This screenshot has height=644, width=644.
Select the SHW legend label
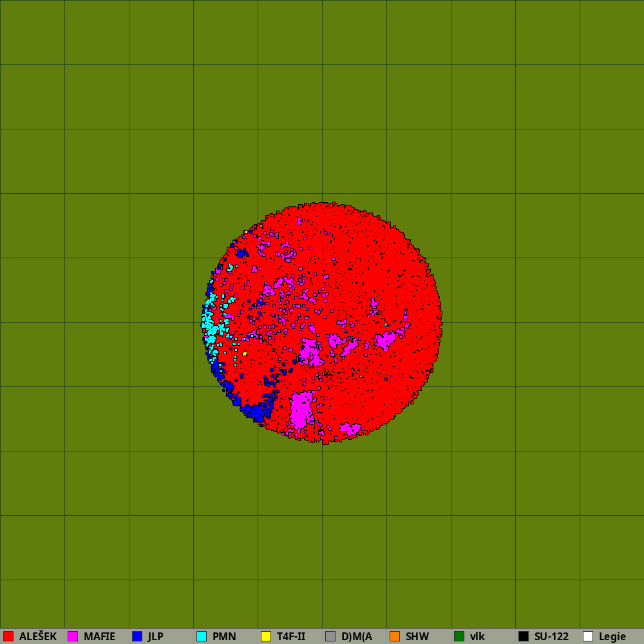(x=417, y=636)
